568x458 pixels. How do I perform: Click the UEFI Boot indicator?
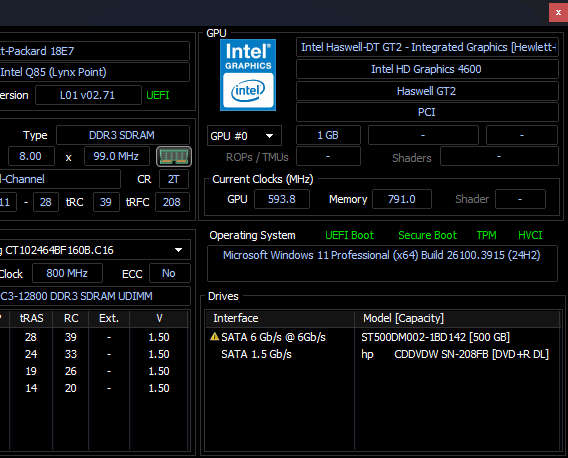click(349, 236)
